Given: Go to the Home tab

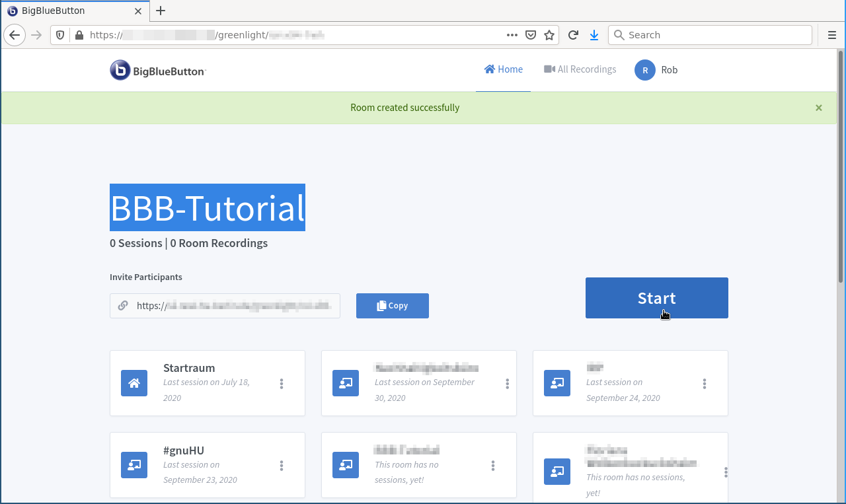Looking at the screenshot, I should (x=503, y=69).
